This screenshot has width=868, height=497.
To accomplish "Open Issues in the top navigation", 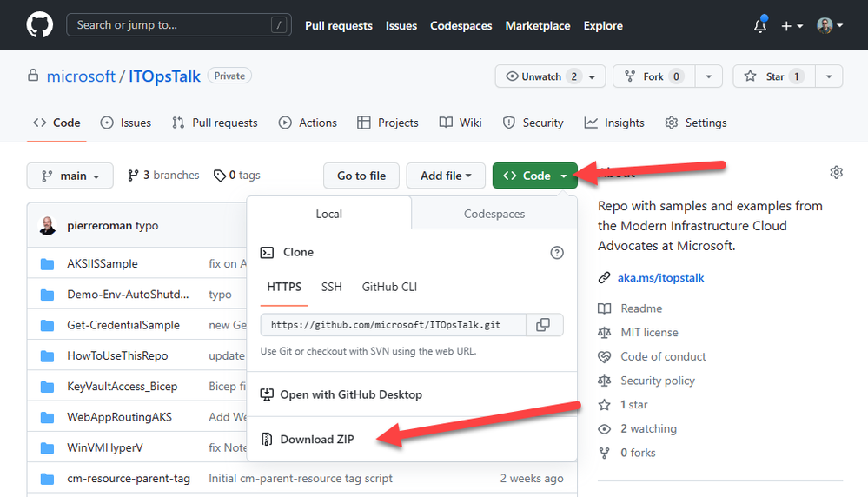I will click(x=401, y=25).
